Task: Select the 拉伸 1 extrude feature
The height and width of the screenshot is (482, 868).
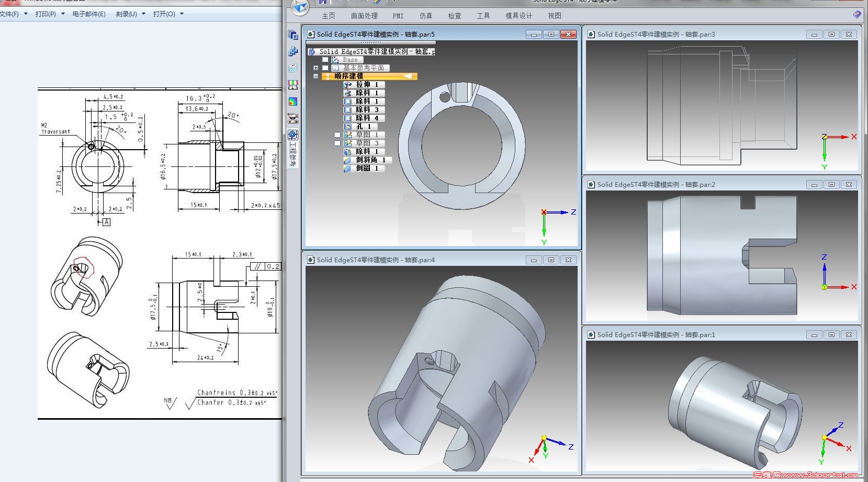Action: point(364,84)
